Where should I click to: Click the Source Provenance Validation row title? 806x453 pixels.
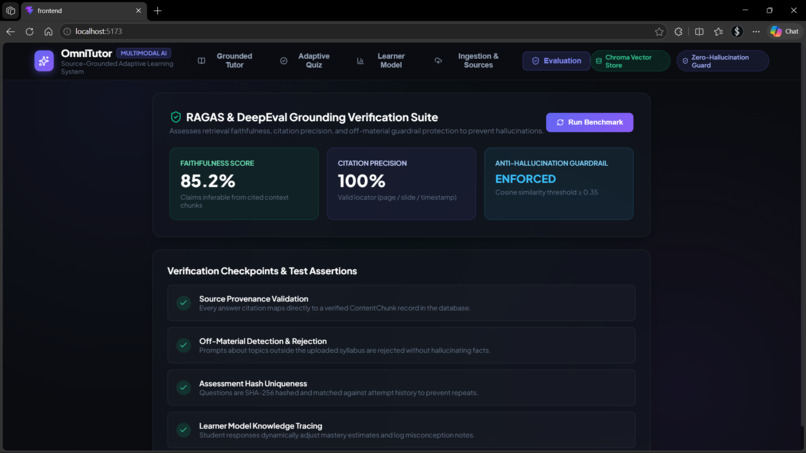coord(253,299)
